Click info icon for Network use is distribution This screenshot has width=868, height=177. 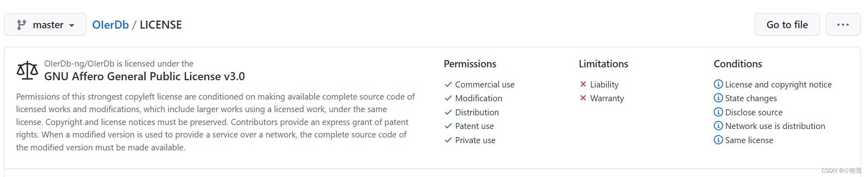718,126
